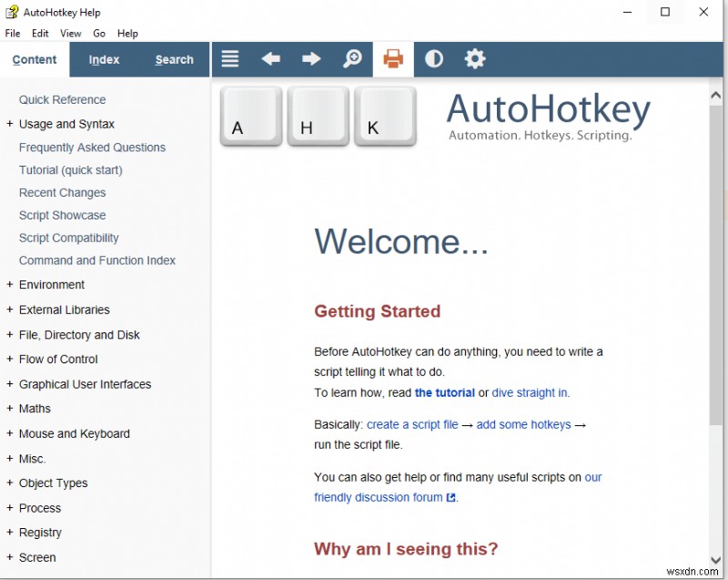Toggle dark mode with the contrast icon
Image resolution: width=728 pixels, height=580 pixels.
coord(433,58)
